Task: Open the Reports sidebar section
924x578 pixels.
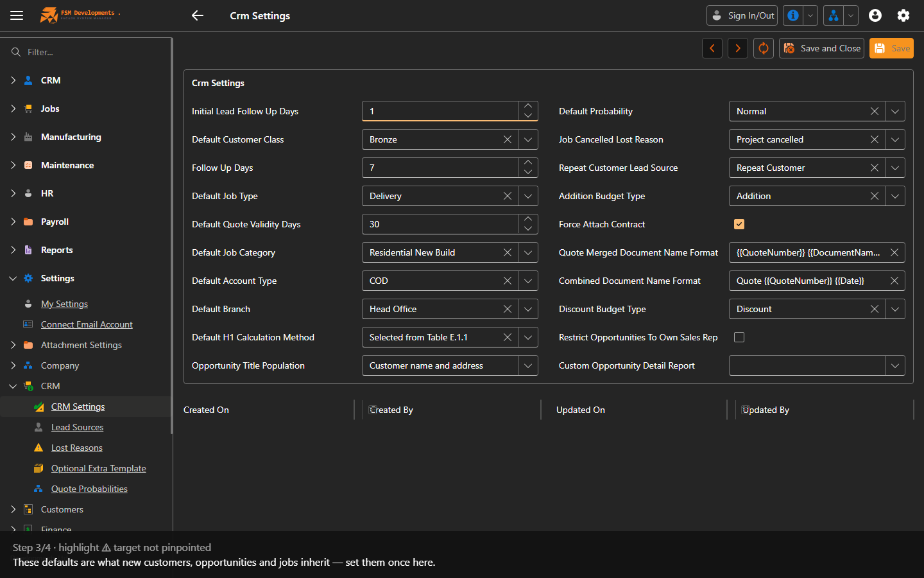Action: (56, 250)
